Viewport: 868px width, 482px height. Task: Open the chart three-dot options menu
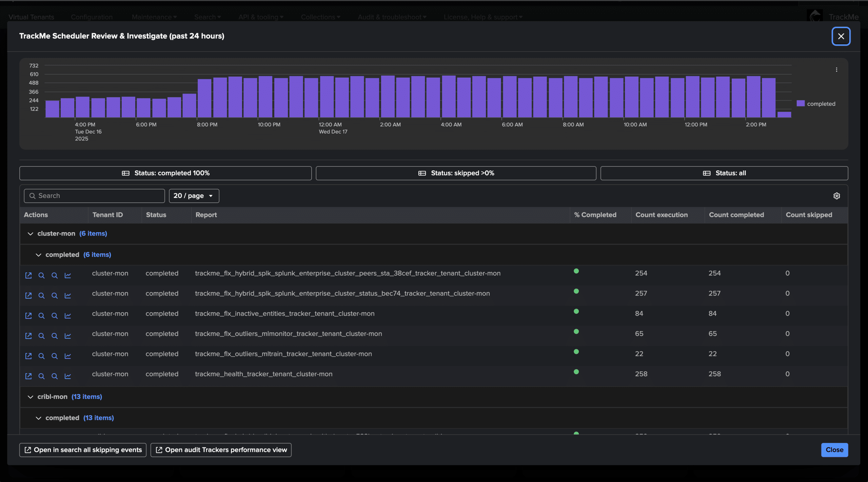pyautogui.click(x=836, y=70)
